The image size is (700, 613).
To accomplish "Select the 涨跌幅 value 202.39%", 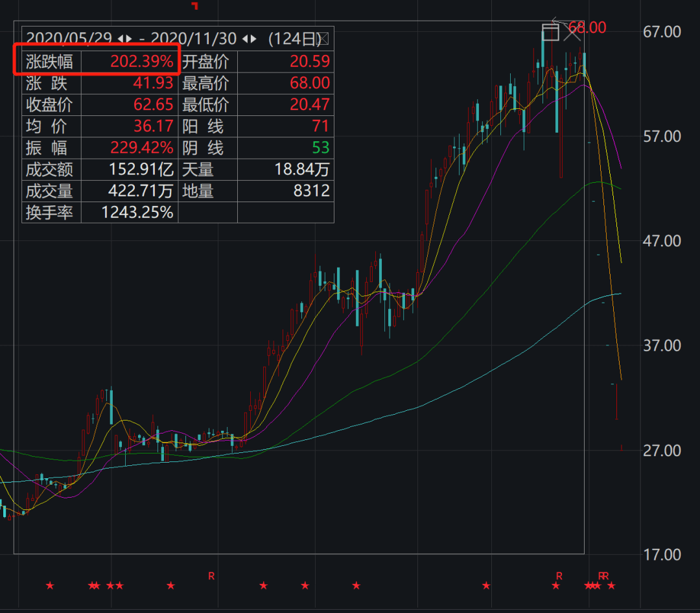I will point(141,61).
